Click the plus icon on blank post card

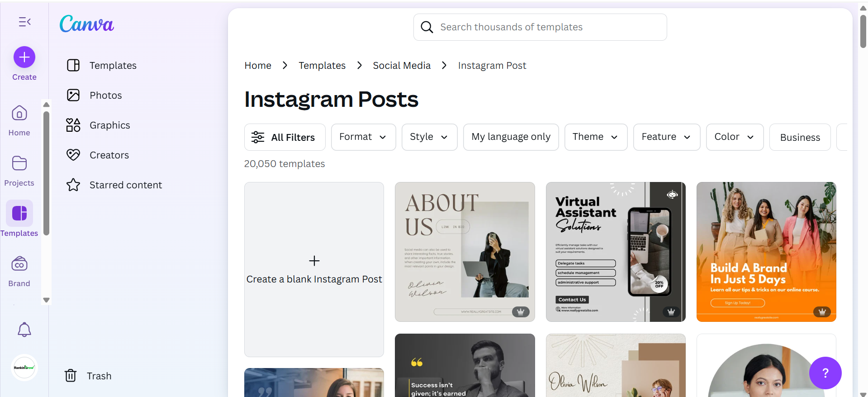314,261
